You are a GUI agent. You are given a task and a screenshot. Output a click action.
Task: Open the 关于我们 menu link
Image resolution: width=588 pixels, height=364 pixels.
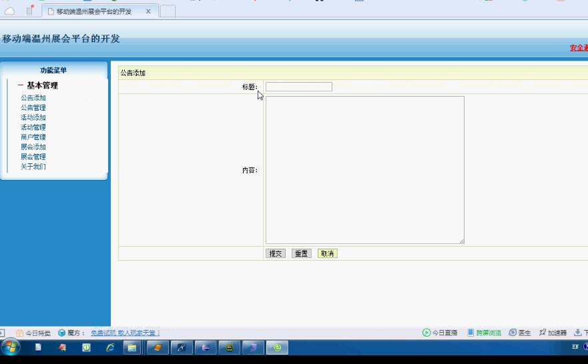(33, 167)
